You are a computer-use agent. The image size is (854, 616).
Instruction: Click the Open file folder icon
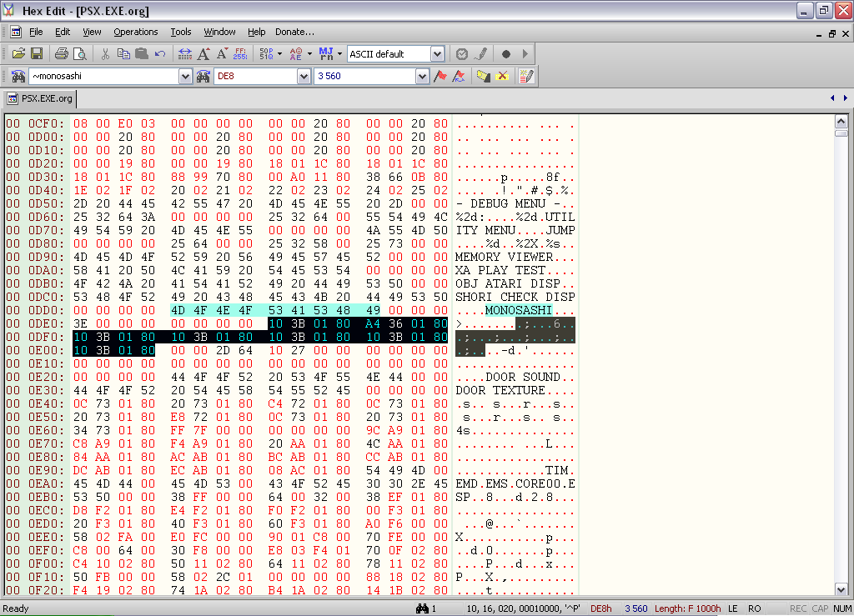point(18,54)
